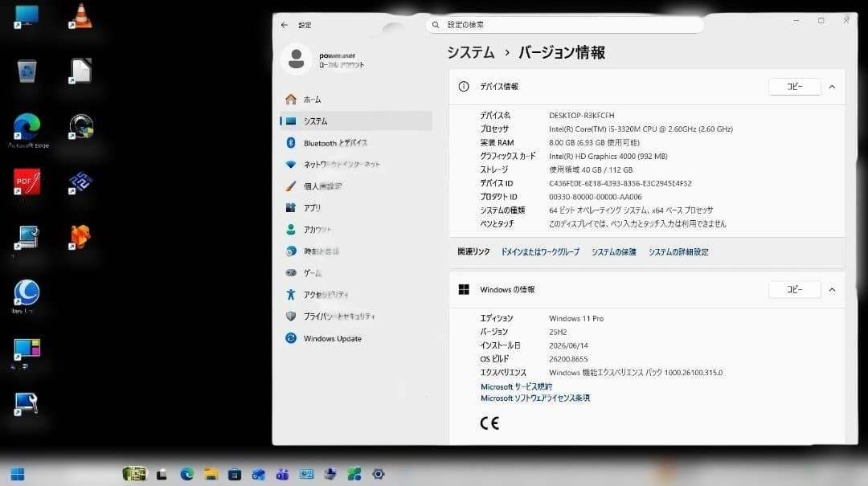Open the Windows Start menu
868x486 pixels.
[x=18, y=475]
